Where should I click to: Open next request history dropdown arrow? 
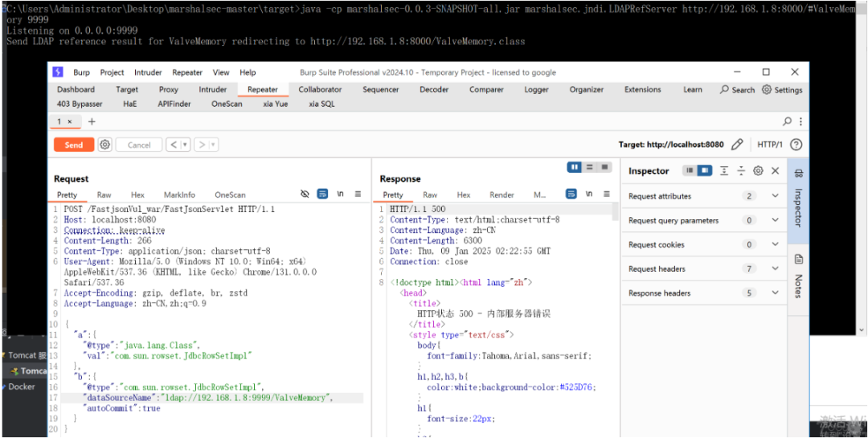pos(214,145)
